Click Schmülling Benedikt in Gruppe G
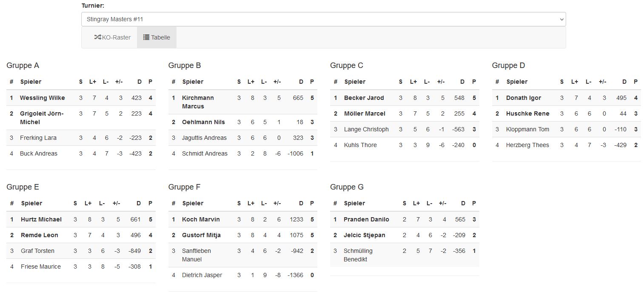 point(358,255)
